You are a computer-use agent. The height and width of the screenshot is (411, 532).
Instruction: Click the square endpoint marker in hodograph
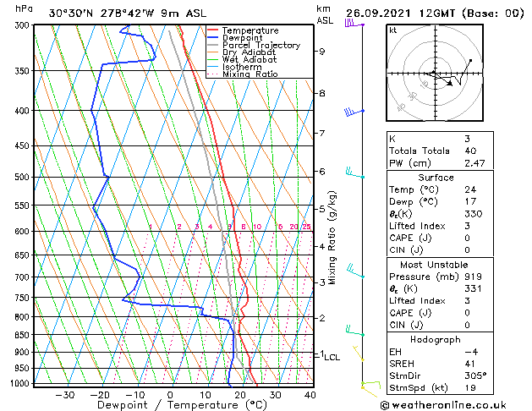click(x=470, y=60)
